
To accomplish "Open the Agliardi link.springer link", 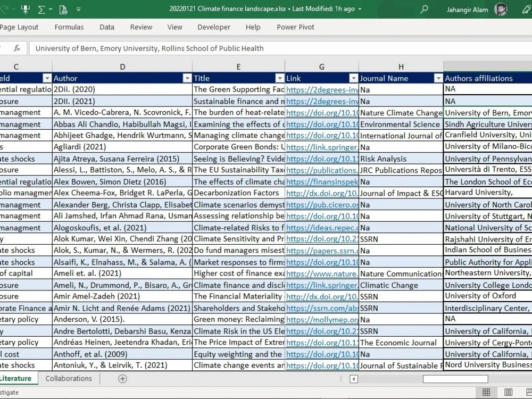I will [322, 147].
